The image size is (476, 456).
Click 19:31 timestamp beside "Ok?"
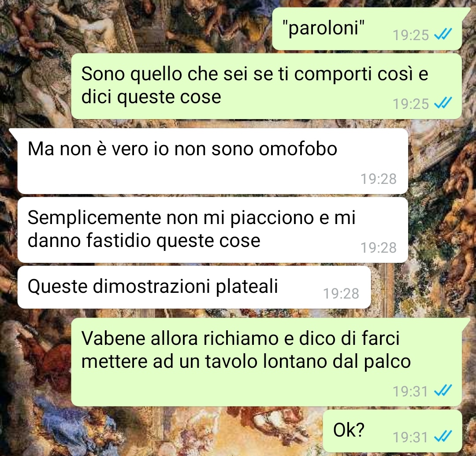410,437
